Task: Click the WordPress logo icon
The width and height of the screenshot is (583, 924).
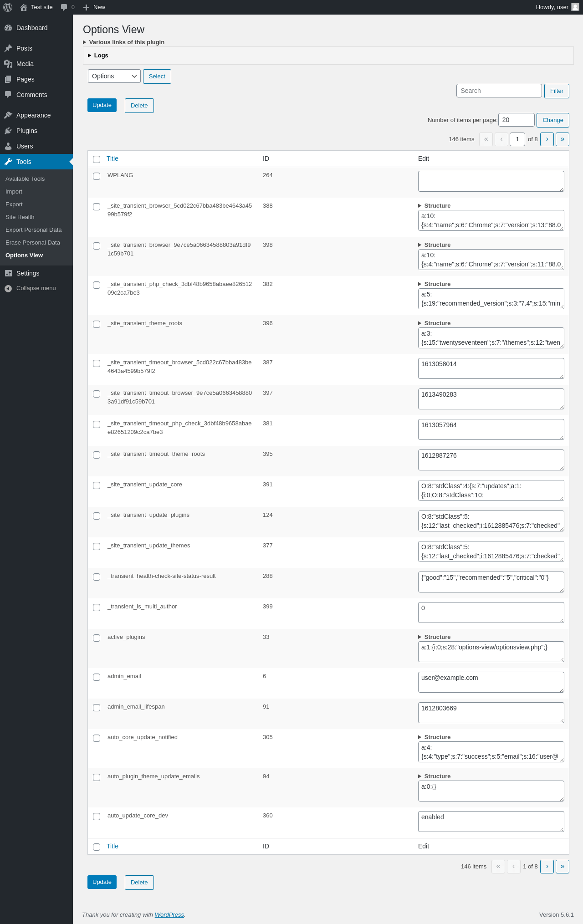Action: [x=8, y=7]
